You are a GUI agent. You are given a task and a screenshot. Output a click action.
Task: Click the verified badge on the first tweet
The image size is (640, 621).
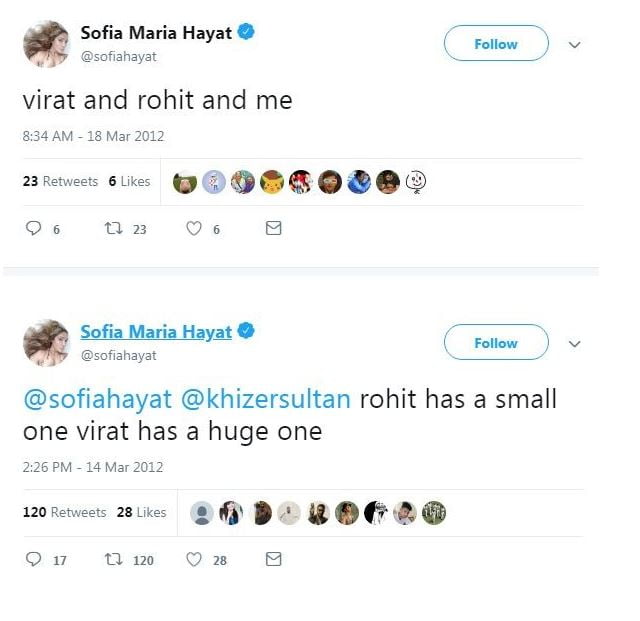point(246,33)
